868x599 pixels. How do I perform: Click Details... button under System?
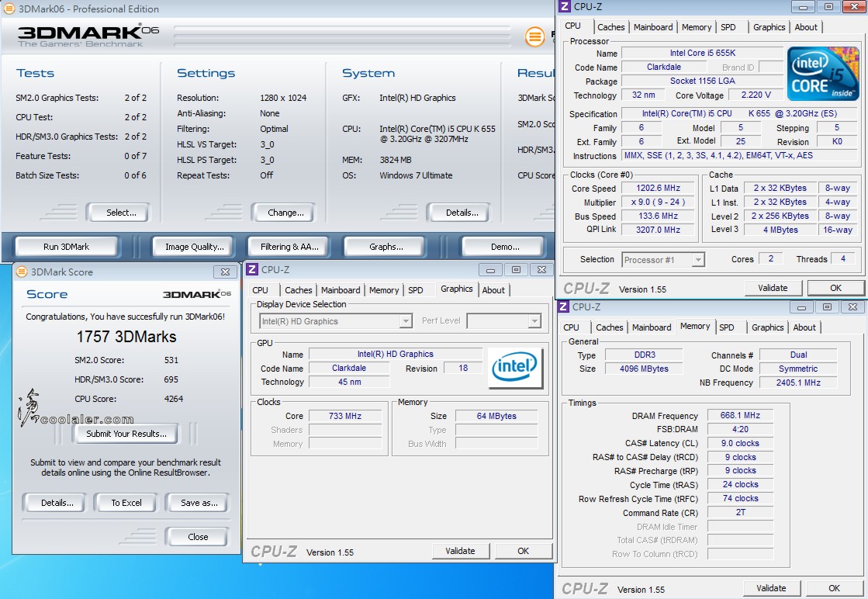(x=458, y=213)
